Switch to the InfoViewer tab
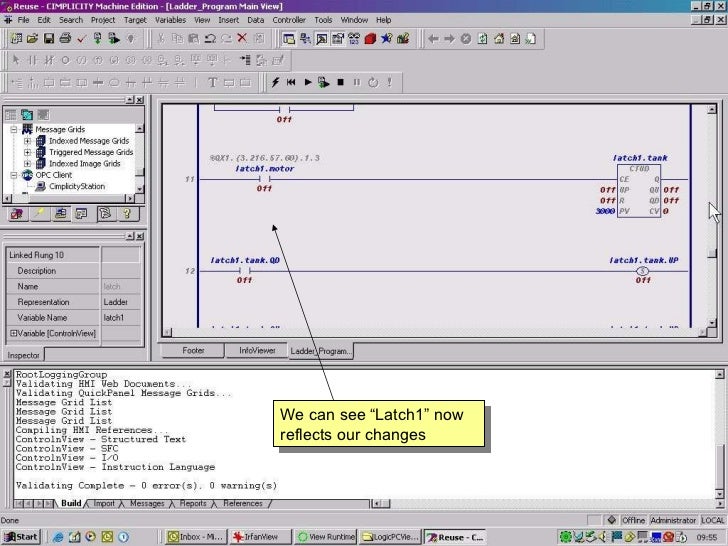The height and width of the screenshot is (546, 728). 257,351
